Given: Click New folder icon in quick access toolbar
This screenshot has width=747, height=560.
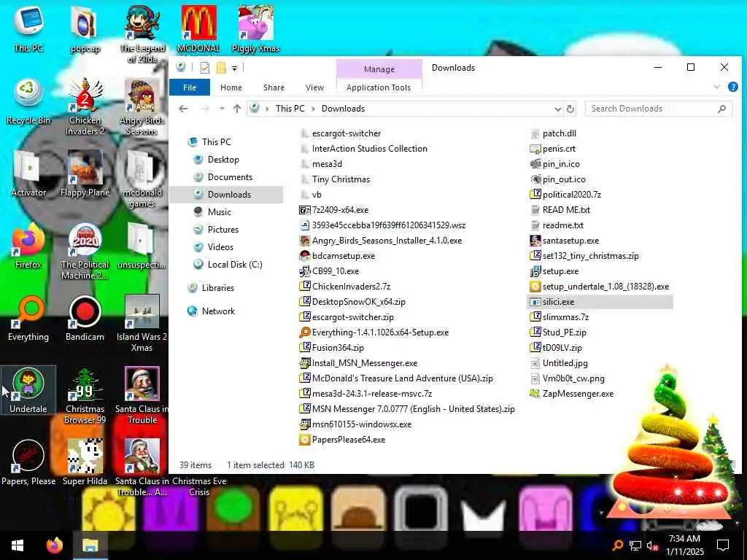Looking at the screenshot, I should [221, 68].
